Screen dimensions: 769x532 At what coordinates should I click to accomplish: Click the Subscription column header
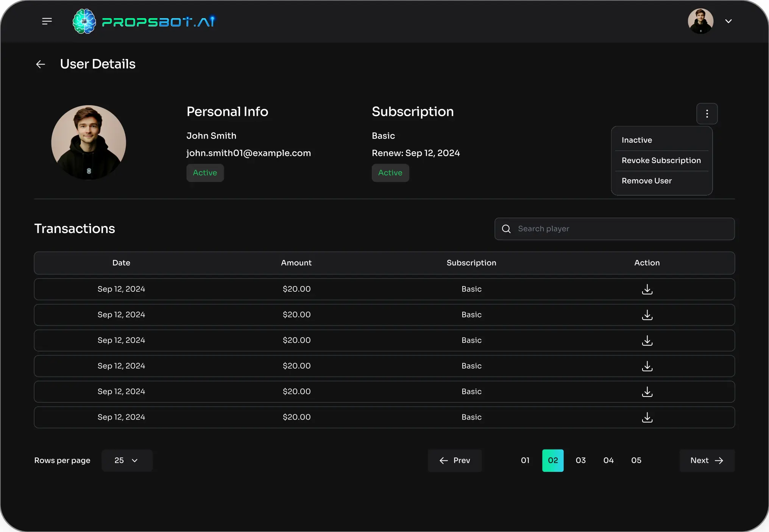[x=471, y=263]
